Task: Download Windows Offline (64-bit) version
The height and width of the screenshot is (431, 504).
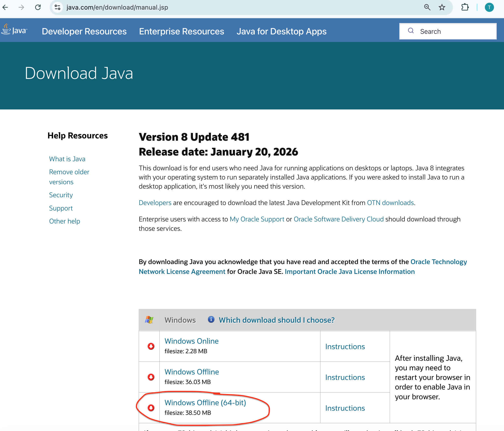Action: [x=205, y=402]
